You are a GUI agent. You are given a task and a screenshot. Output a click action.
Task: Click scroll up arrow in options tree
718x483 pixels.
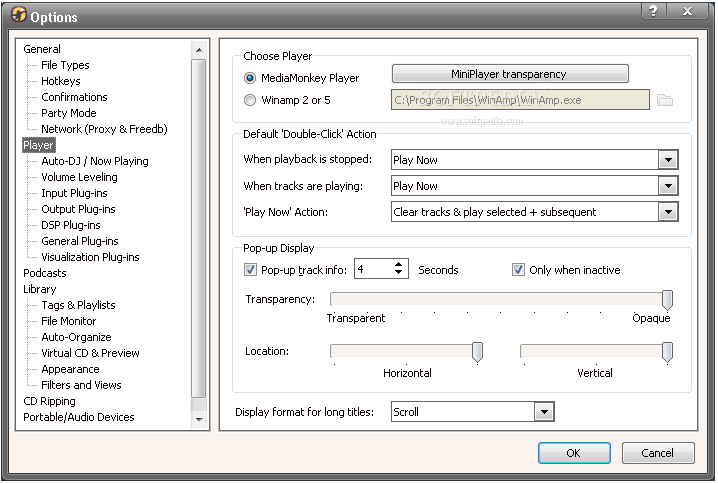click(199, 49)
